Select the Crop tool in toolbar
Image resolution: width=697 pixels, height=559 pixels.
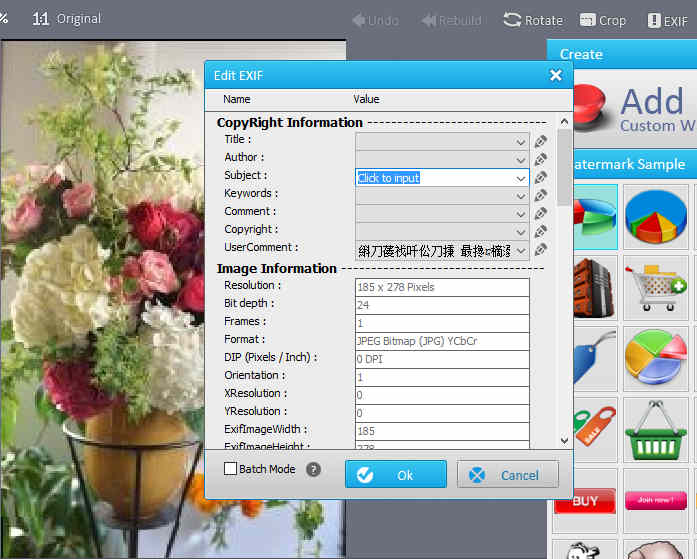click(603, 20)
